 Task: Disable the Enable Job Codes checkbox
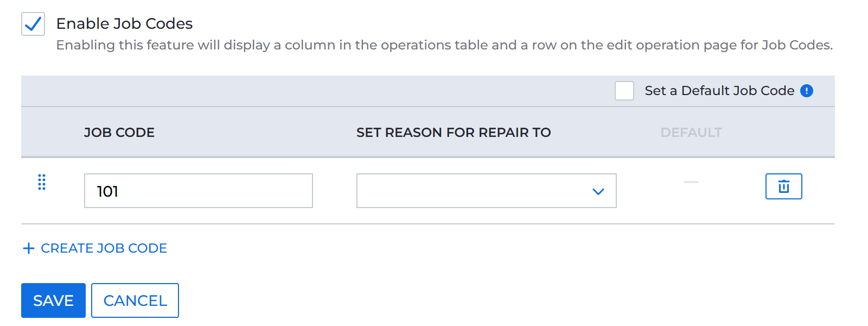point(33,24)
